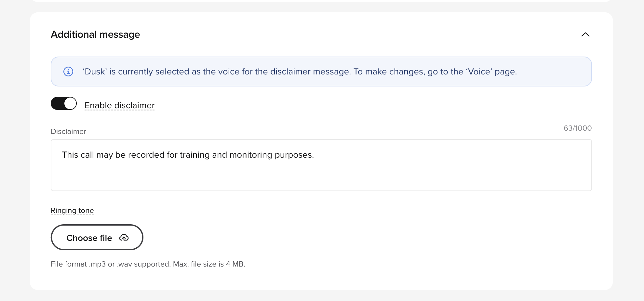
Task: Upload a ringing tone file
Action: tap(97, 238)
